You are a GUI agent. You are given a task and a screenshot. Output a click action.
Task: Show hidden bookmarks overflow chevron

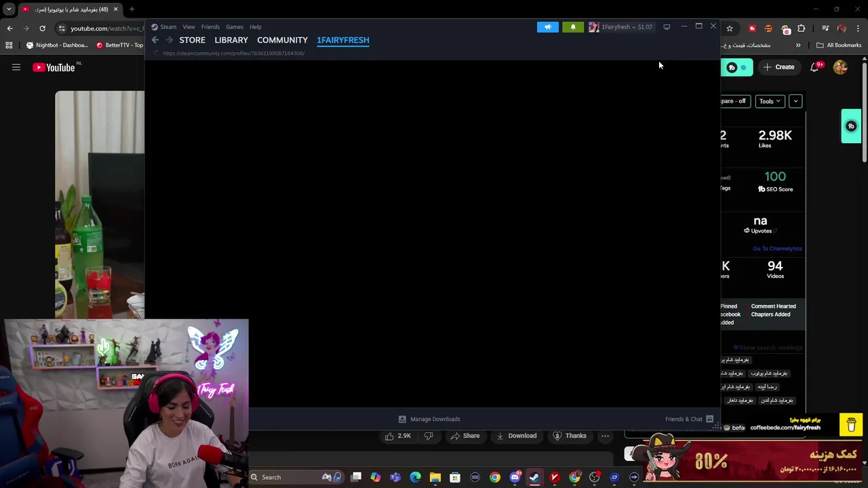coord(798,45)
